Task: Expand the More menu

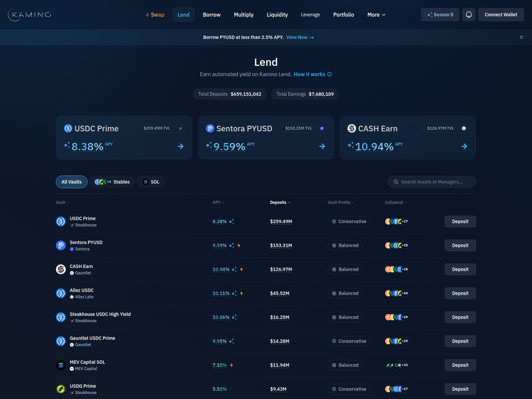Action: point(376,15)
